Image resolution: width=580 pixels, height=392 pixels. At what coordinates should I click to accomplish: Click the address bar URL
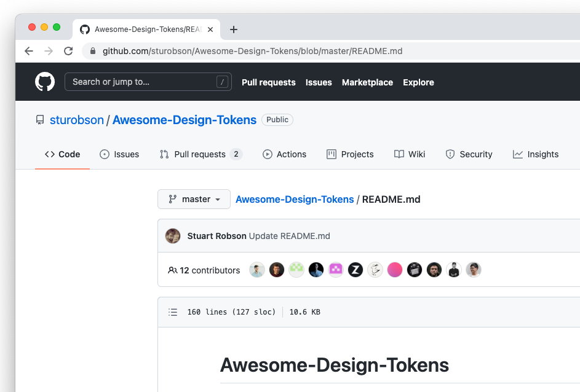tap(252, 51)
